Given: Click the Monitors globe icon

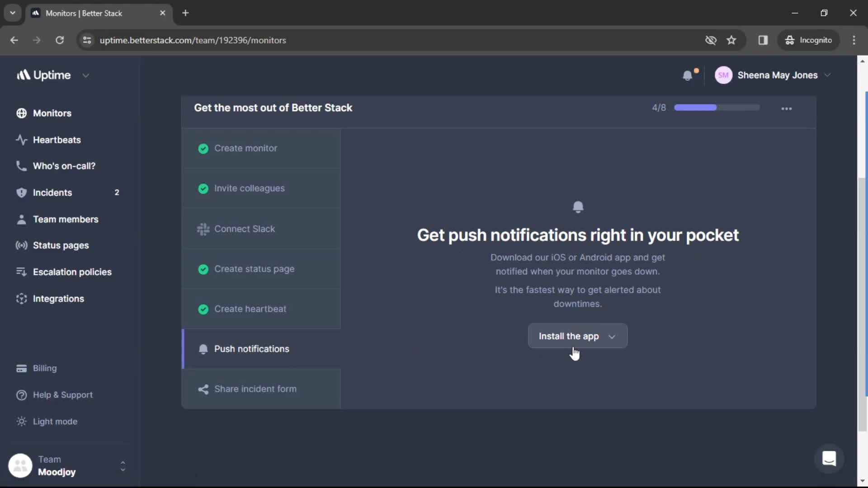Looking at the screenshot, I should pos(21,113).
